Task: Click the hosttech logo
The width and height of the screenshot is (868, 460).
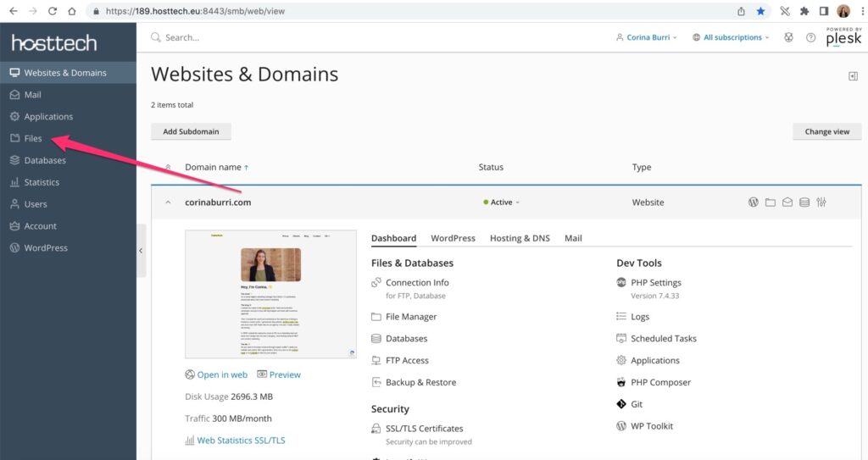Action: pyautogui.click(x=54, y=42)
